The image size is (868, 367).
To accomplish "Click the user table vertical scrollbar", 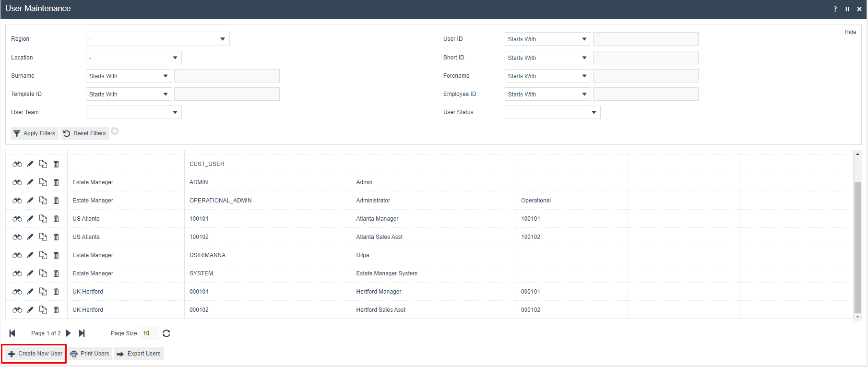I will click(x=857, y=248).
